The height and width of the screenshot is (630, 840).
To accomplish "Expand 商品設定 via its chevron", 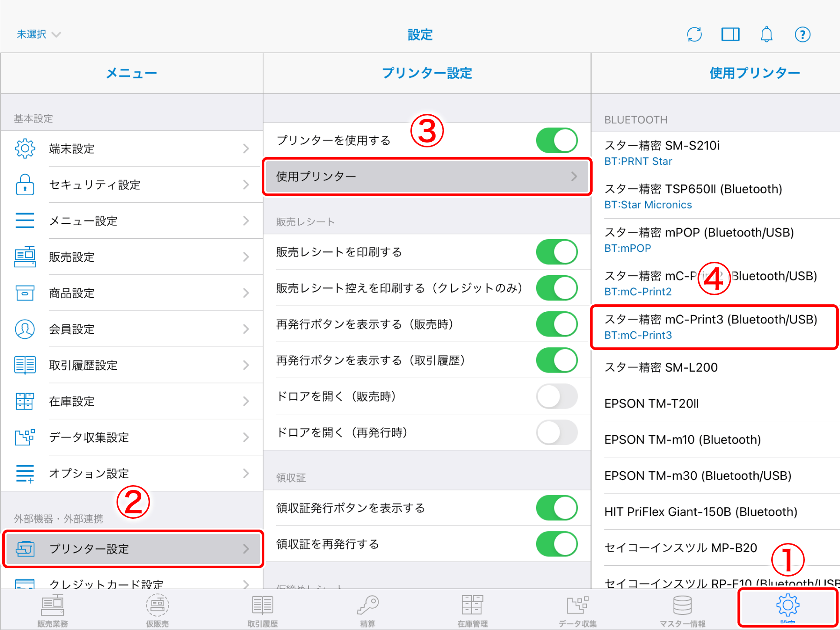I will (x=246, y=293).
